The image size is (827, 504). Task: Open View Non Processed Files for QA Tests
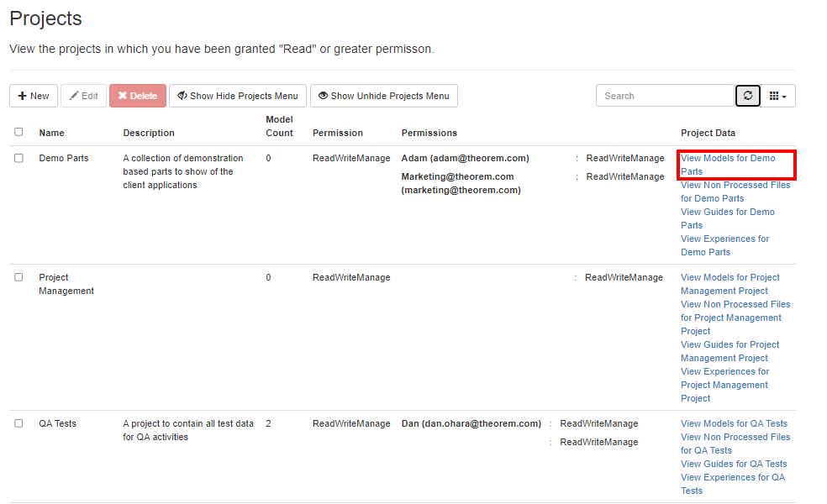735,444
